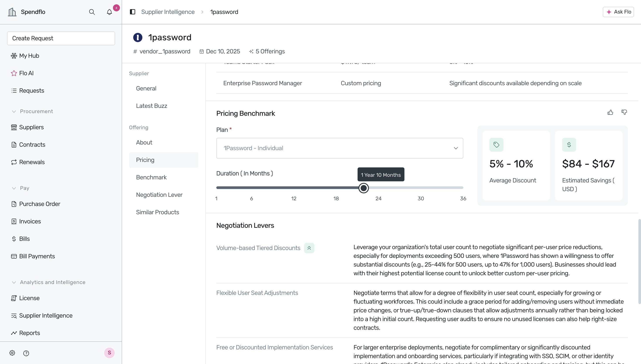Click the Suppliers store icon
The image size is (641, 364).
(x=14, y=127)
